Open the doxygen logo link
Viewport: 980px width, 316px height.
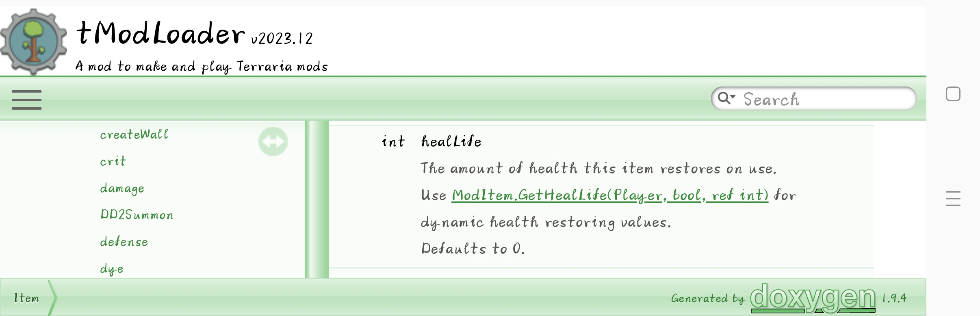click(x=813, y=299)
